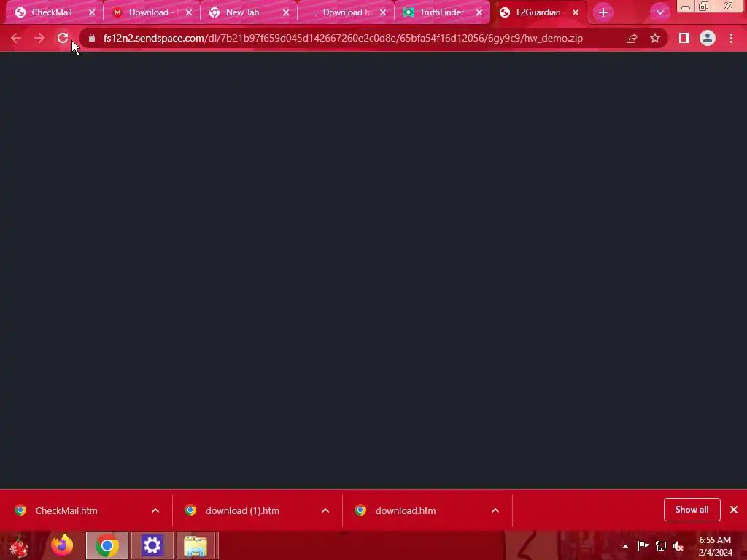This screenshot has height=560, width=747.
Task: Open muted volume tray icon
Action: coord(678,546)
